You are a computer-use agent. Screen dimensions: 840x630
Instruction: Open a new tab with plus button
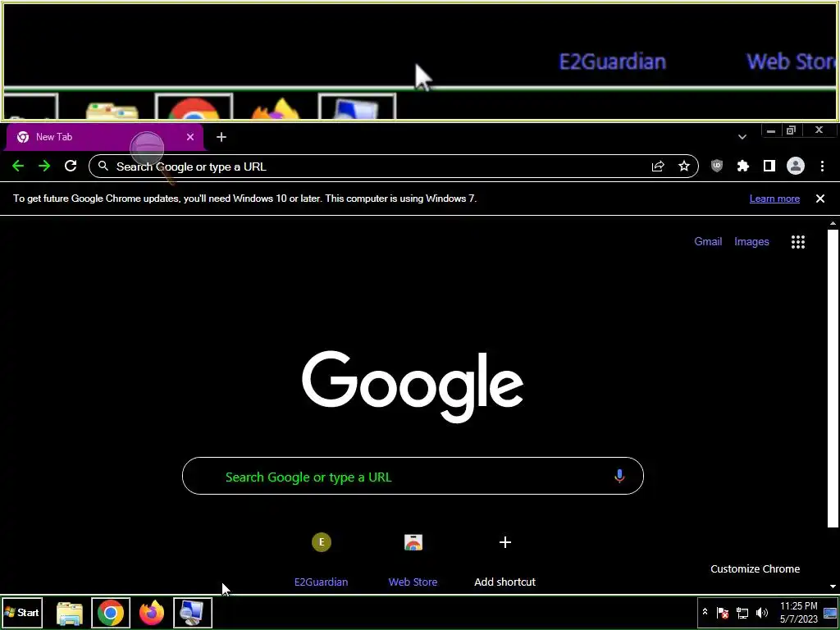(x=221, y=137)
